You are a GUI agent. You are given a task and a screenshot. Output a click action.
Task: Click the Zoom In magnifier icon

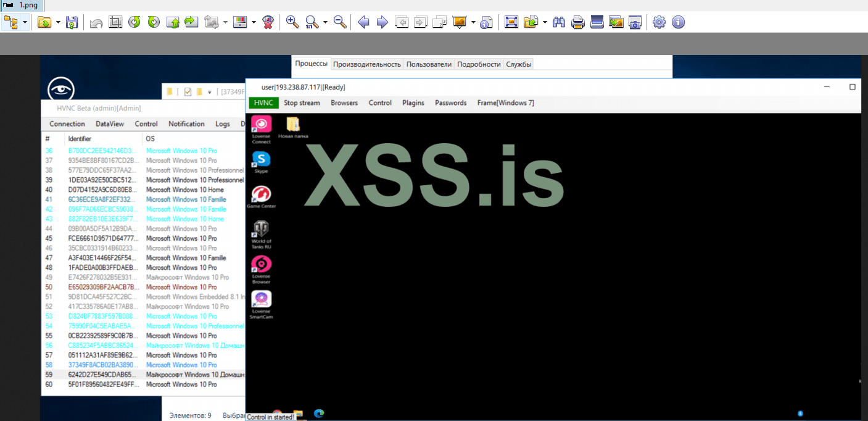pyautogui.click(x=292, y=23)
